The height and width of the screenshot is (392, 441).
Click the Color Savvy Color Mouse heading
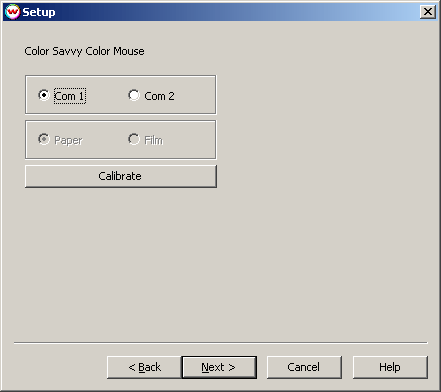[x=84, y=51]
